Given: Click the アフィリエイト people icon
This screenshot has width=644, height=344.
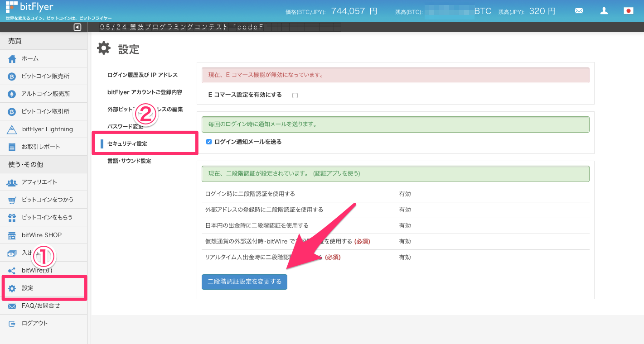Looking at the screenshot, I should (x=12, y=182).
